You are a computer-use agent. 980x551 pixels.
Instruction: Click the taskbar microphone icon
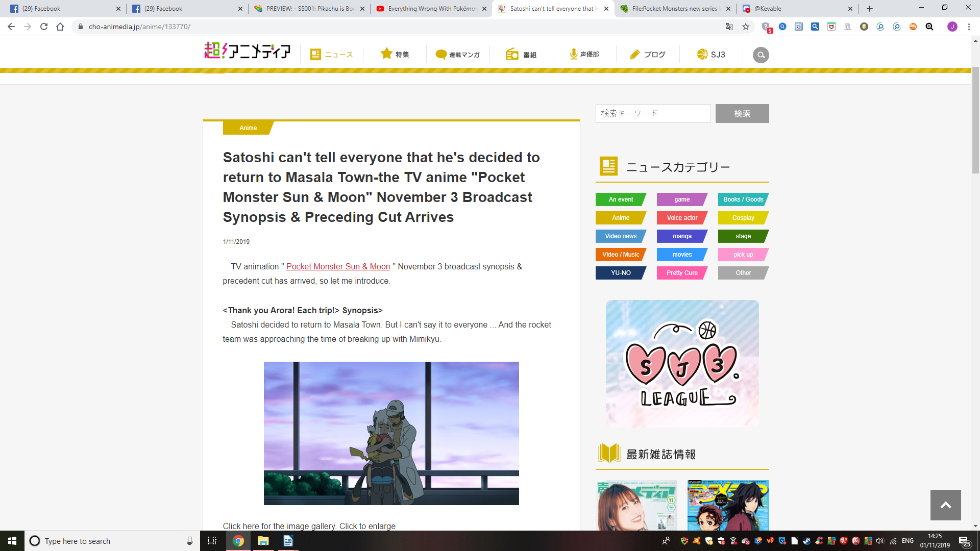(189, 541)
